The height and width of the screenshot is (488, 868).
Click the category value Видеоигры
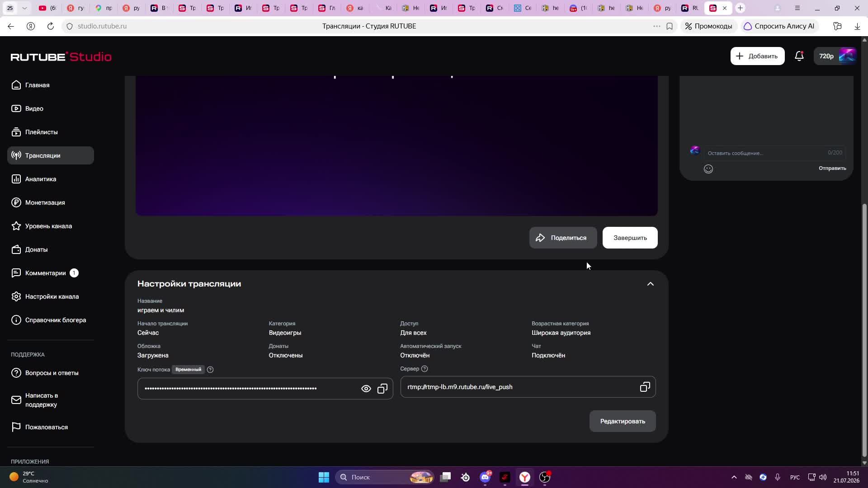point(285,333)
